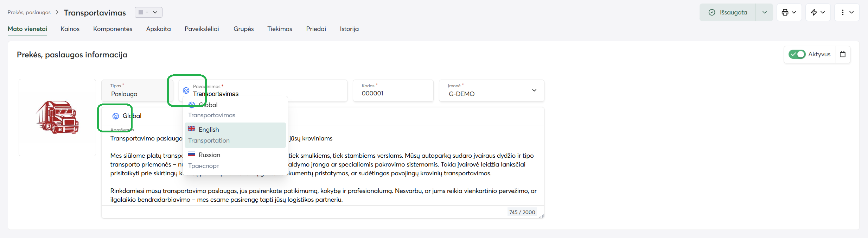The height and width of the screenshot is (238, 868).
Task: Click the red truck product image
Action: pos(57,117)
